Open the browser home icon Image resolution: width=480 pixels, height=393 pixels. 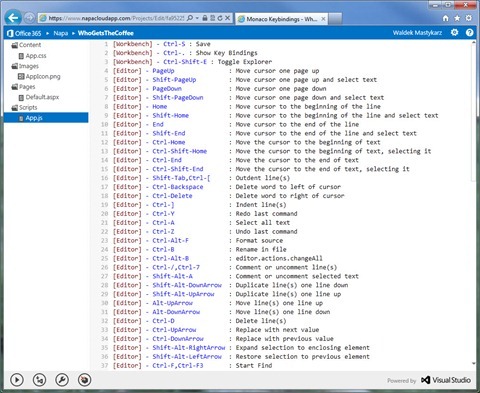(x=446, y=18)
